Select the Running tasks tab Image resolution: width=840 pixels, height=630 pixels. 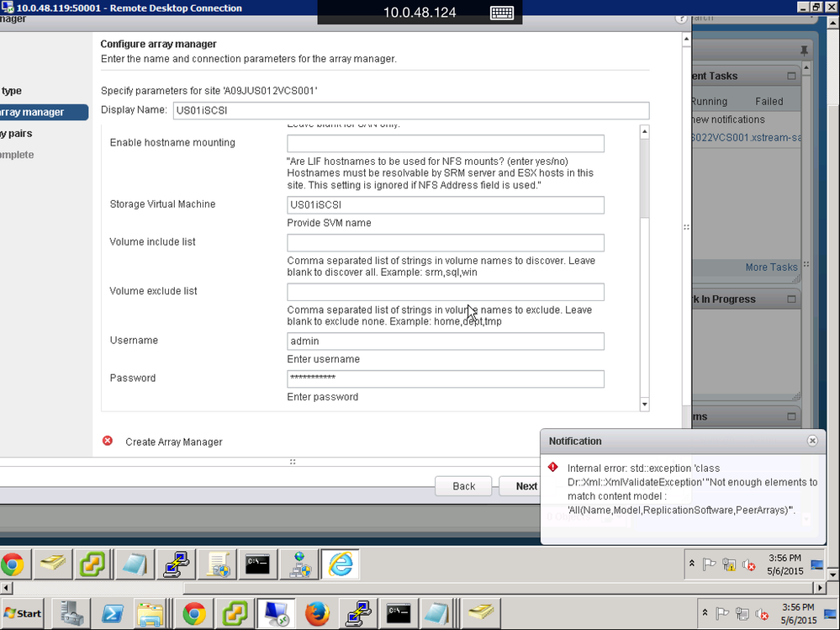(x=709, y=101)
